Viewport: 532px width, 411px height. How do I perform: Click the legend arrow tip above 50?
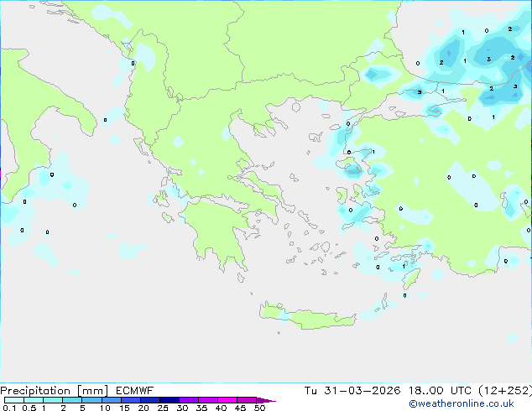[266, 400]
